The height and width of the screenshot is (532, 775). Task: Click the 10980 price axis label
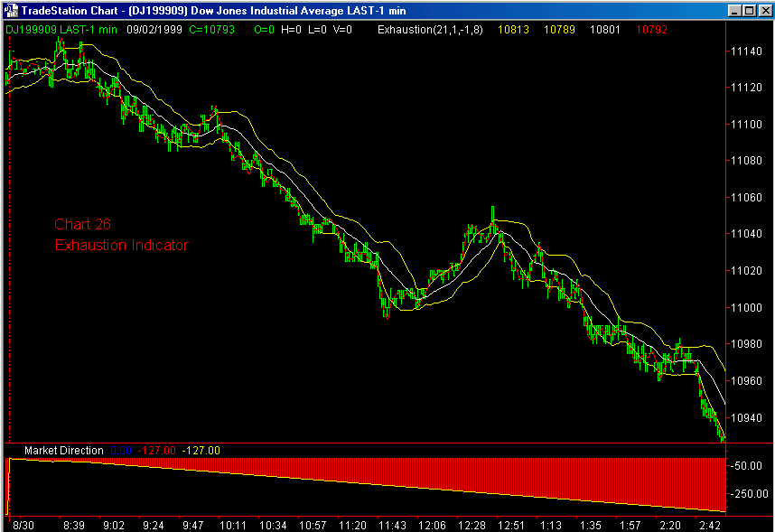(746, 344)
